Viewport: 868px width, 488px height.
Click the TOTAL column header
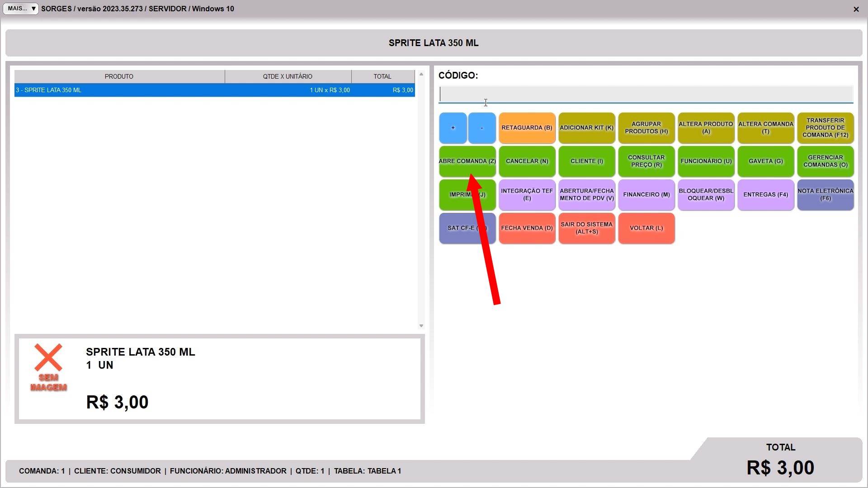pyautogui.click(x=382, y=76)
